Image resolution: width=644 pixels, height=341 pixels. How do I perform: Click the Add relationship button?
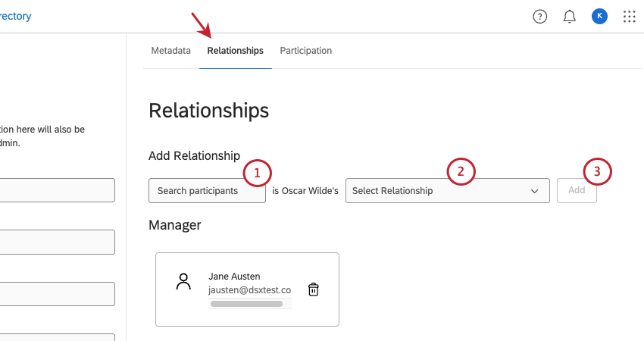577,191
